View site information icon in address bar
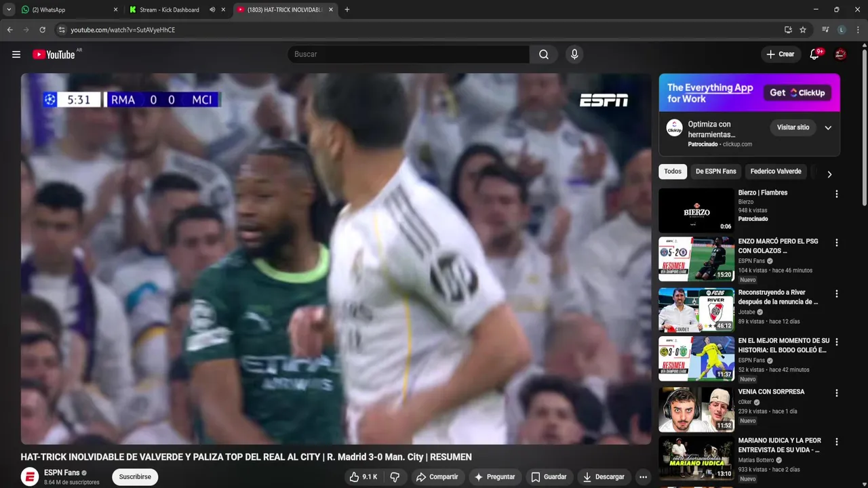The image size is (868, 488). click(x=62, y=30)
